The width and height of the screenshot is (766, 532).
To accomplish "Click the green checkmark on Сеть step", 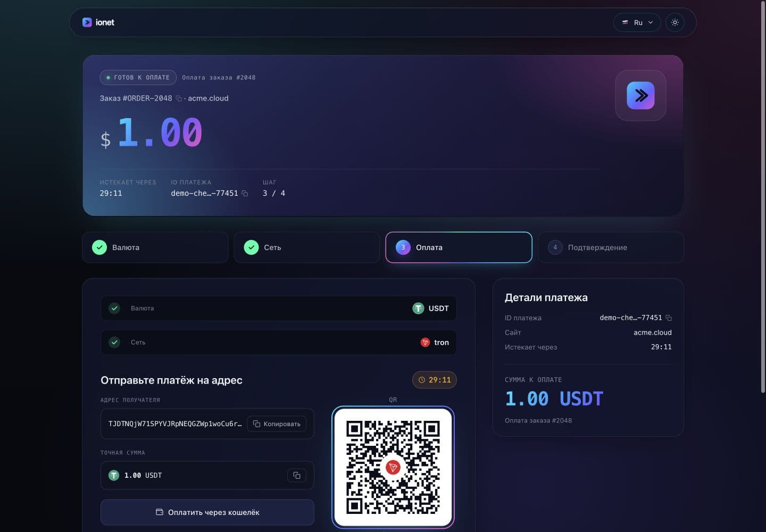I will point(251,247).
